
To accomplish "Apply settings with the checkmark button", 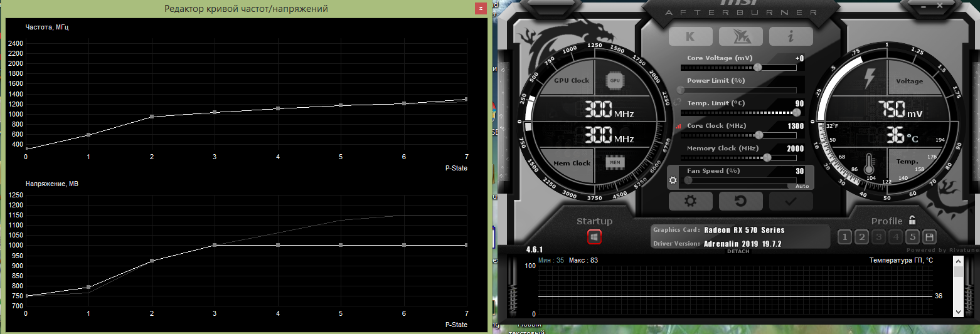I will tap(791, 201).
